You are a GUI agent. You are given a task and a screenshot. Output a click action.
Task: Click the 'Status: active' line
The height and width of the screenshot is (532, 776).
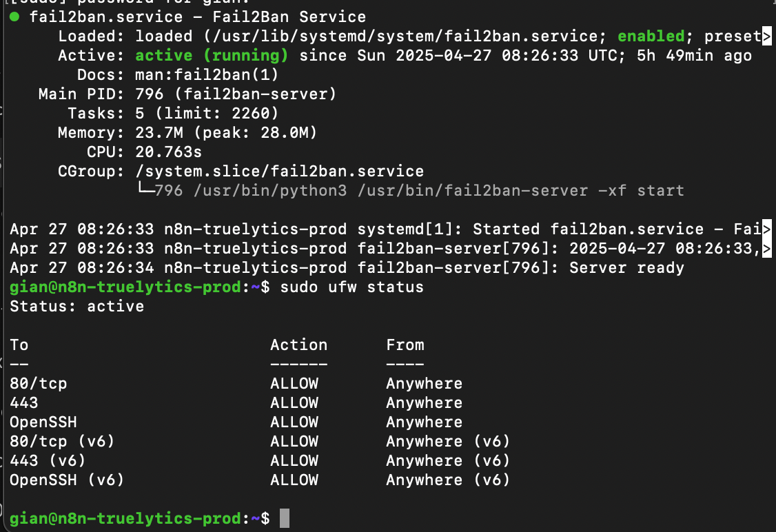click(x=76, y=307)
